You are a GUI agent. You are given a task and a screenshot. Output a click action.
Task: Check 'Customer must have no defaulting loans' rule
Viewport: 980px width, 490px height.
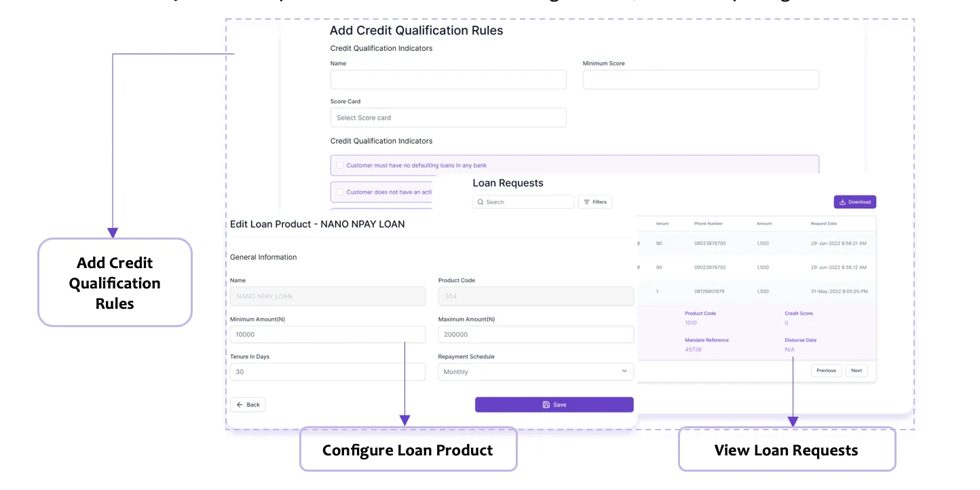(x=340, y=165)
